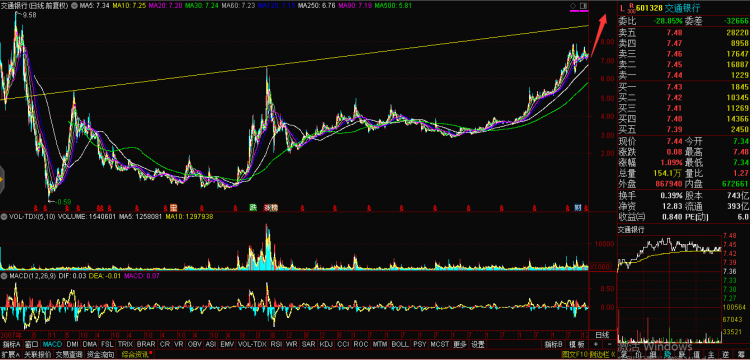Click the diamond icon above the chart
750x360 pixels.
click(573, 6)
